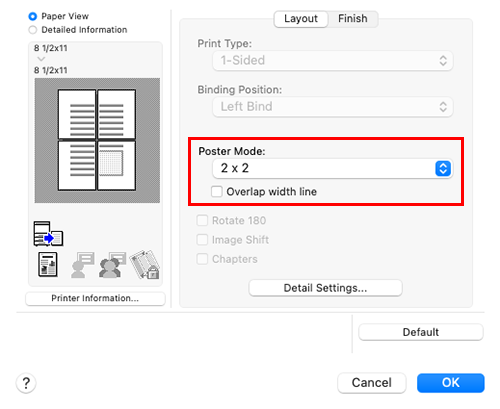
Task: Enable the Overlap width line checkbox
Action: pyautogui.click(x=217, y=192)
